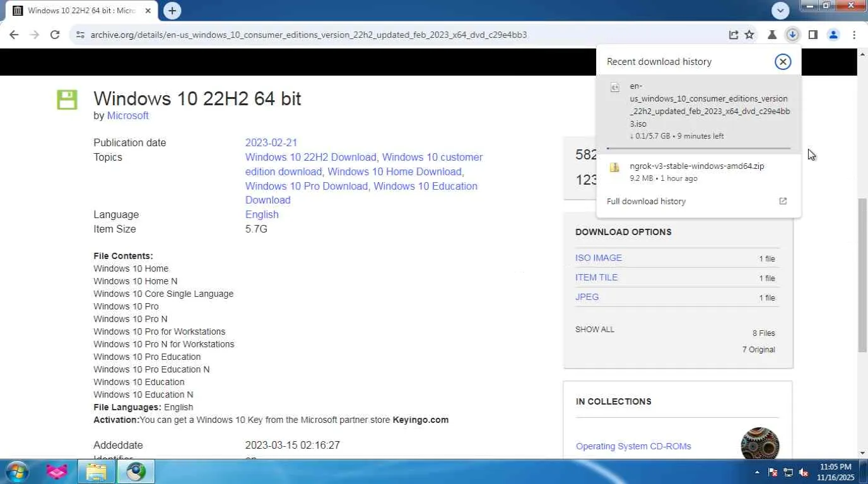Close the Windows 10 22H2 tab
This screenshot has height=484, width=868.
[x=148, y=11]
